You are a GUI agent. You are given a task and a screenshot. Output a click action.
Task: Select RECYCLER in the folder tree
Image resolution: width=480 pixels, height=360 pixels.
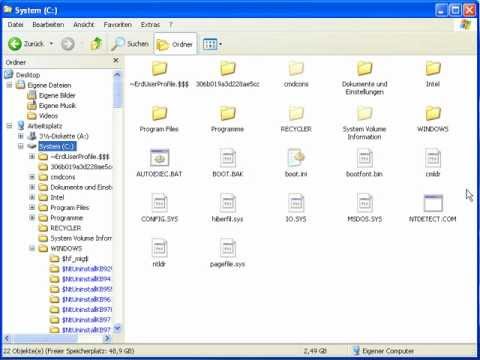pyautogui.click(x=66, y=228)
